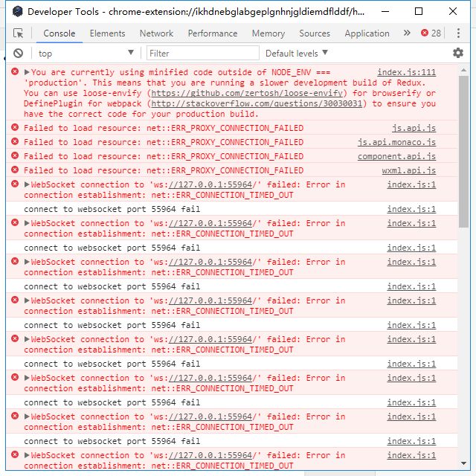Open the Default levels dropdown
Image resolution: width=476 pixels, height=476 pixels.
(297, 54)
